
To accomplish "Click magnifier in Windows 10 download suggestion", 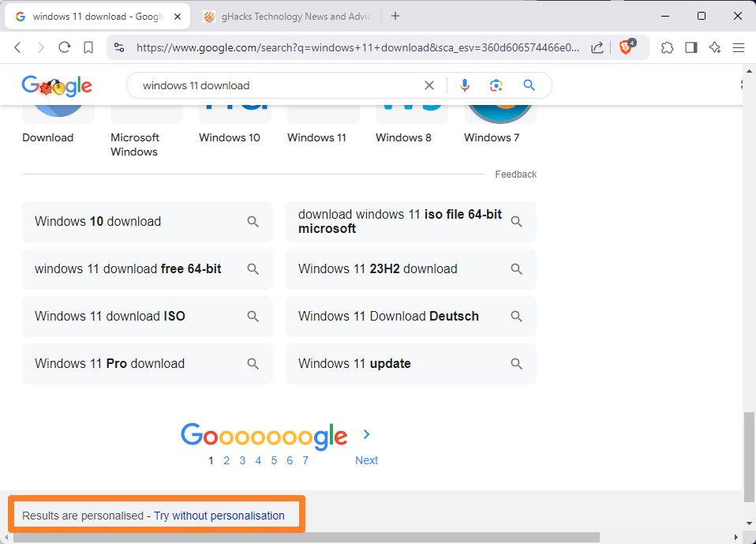I will tap(253, 221).
